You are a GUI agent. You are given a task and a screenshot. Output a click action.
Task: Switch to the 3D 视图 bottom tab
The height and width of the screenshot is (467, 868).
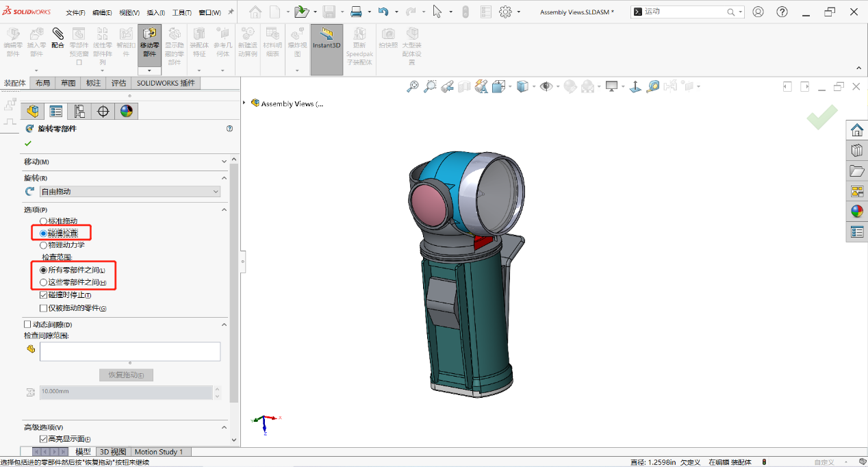click(113, 452)
